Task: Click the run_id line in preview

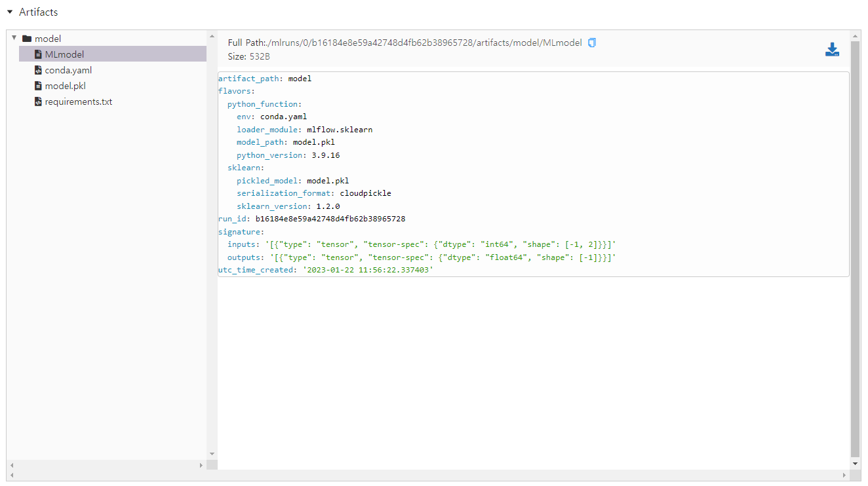Action: point(312,219)
